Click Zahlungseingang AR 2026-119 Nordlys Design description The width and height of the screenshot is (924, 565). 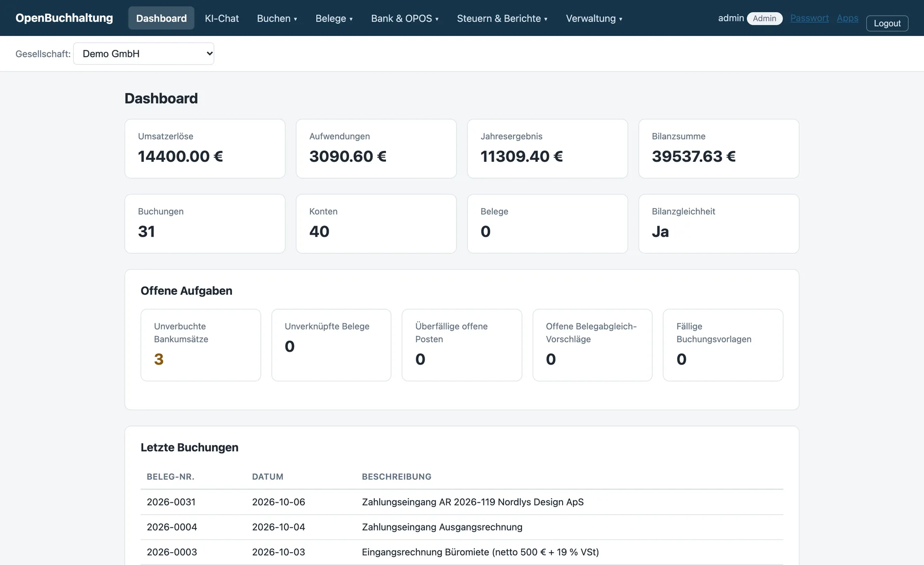pos(473,502)
